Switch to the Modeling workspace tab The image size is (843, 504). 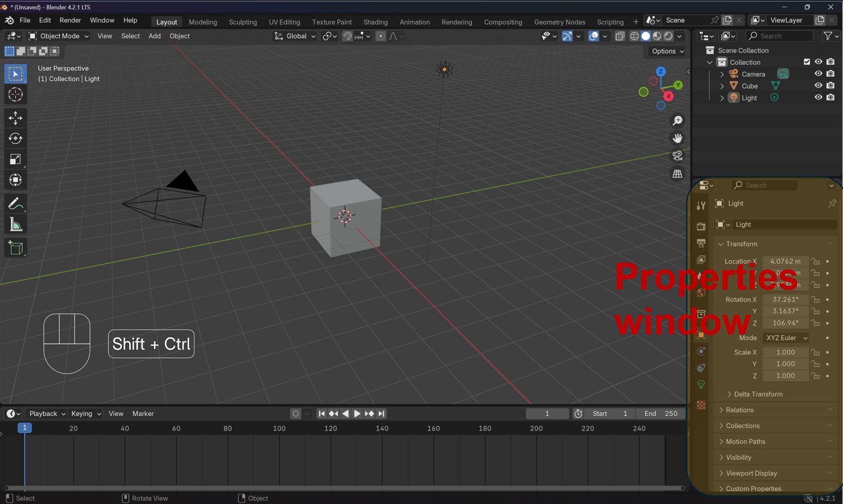[203, 22]
